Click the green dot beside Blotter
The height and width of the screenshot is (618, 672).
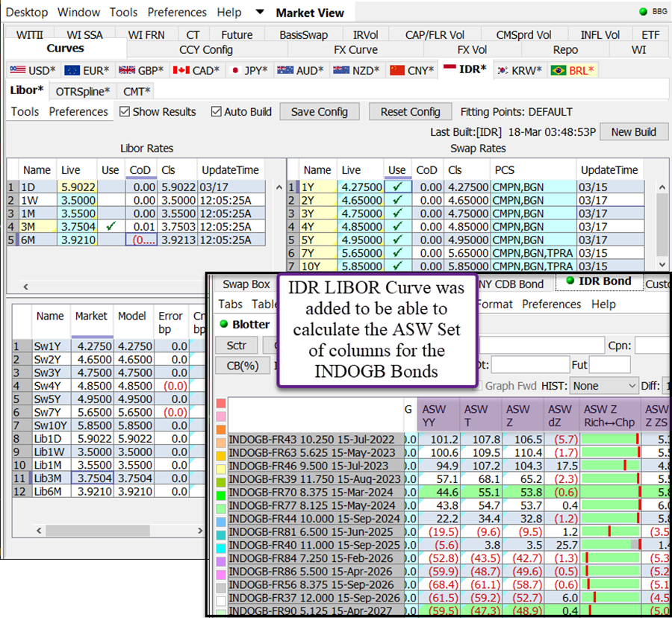point(224,324)
